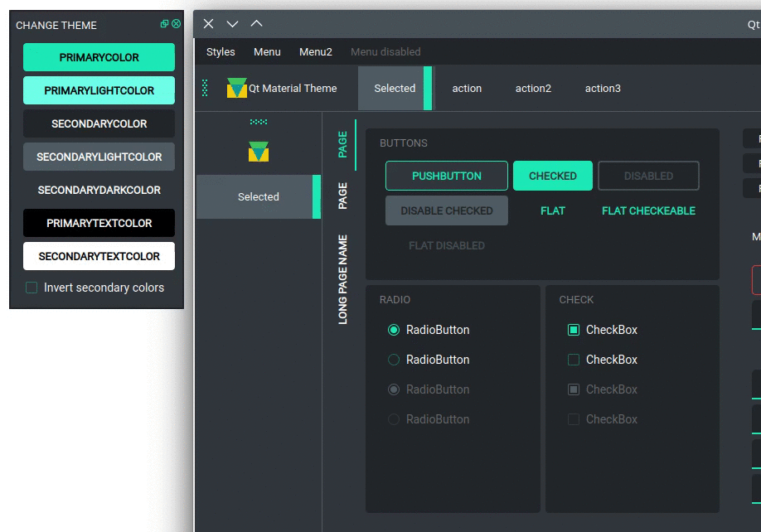Click the Selected toolbar action

tap(395, 89)
